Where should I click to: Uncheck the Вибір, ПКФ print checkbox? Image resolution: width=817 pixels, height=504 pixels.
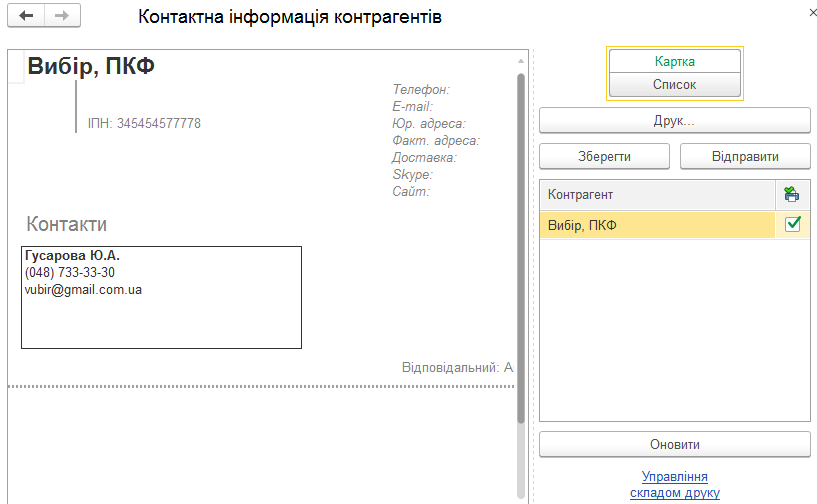click(x=793, y=224)
